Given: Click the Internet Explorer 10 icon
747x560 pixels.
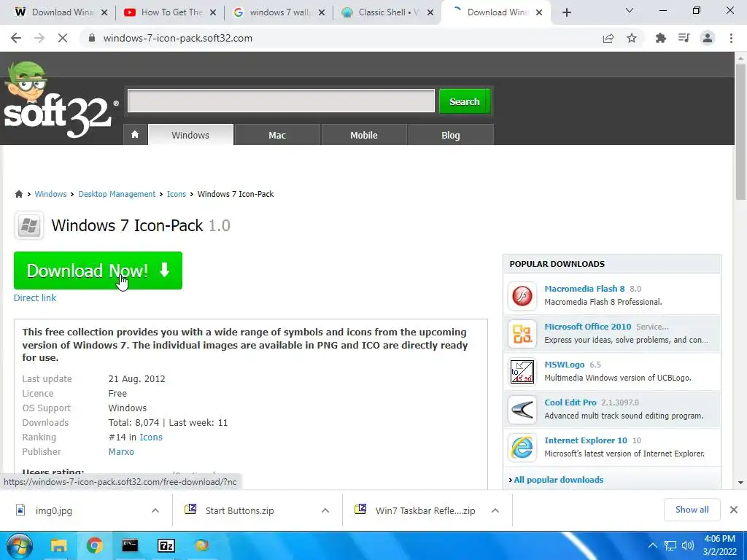Looking at the screenshot, I should [x=522, y=448].
